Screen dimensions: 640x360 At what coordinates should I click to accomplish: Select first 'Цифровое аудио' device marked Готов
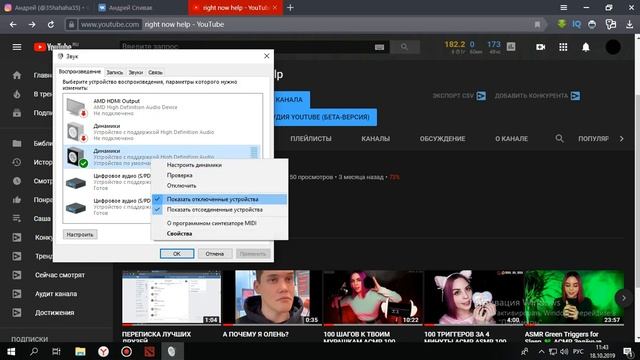108,182
